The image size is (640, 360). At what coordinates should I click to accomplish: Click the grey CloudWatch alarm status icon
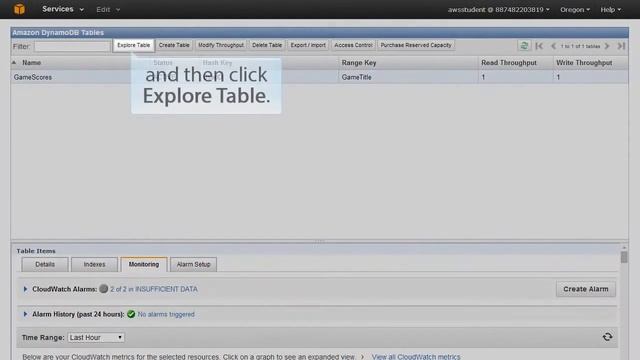pos(104,289)
